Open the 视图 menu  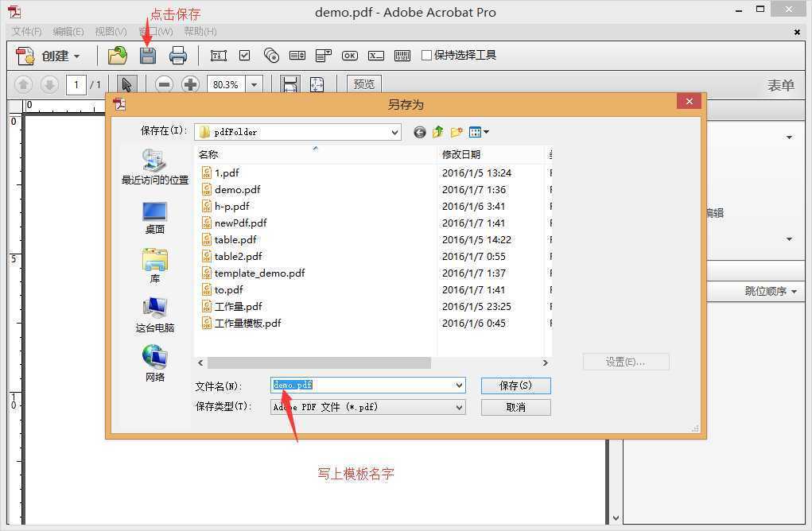[x=111, y=32]
